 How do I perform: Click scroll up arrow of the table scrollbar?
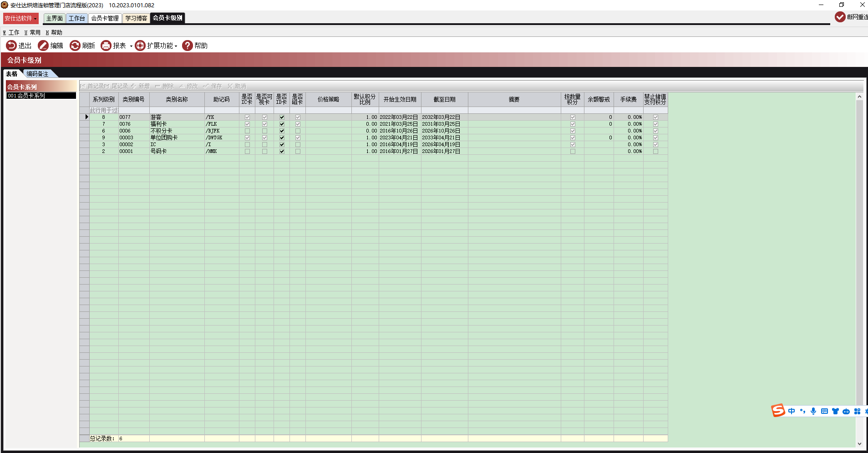point(859,97)
